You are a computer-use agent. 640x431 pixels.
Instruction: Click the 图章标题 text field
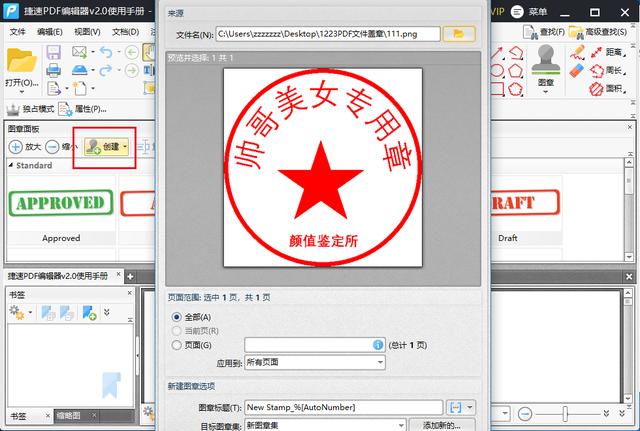pyautogui.click(x=342, y=407)
